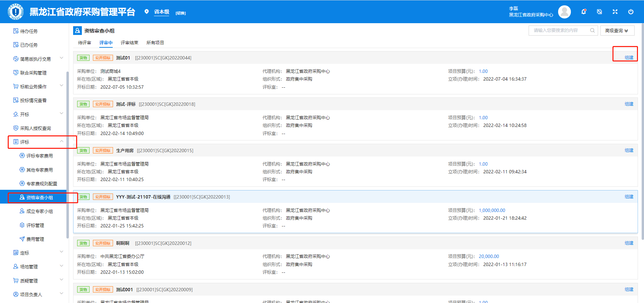Expand the 场地管理 menu chevron
Viewport: 644px width, 303px height.
pos(61,266)
